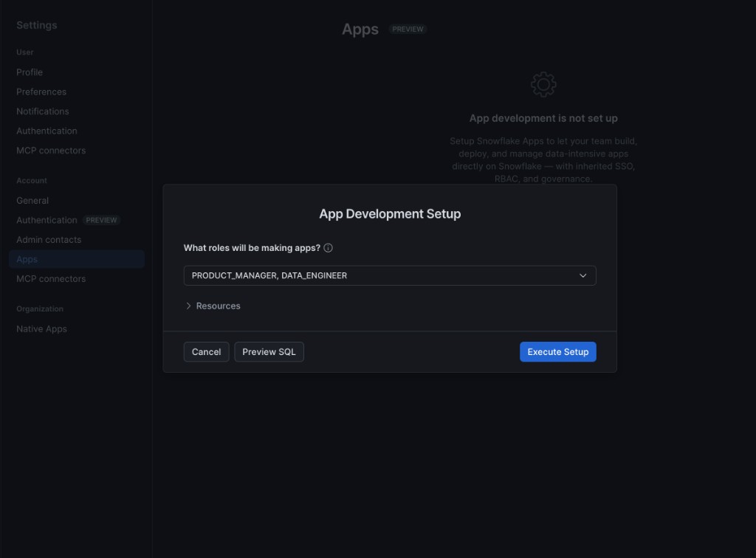Select Apps in the sidebar
The image size is (756, 558).
click(x=77, y=259)
